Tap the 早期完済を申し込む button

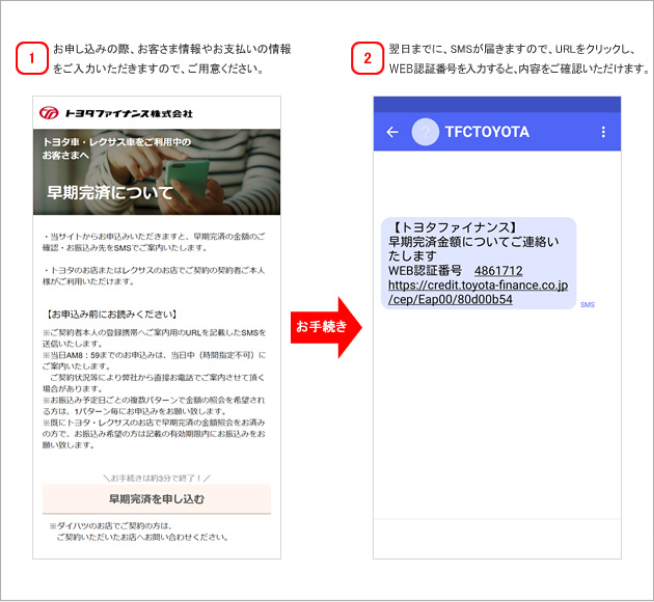pyautogui.click(x=156, y=499)
